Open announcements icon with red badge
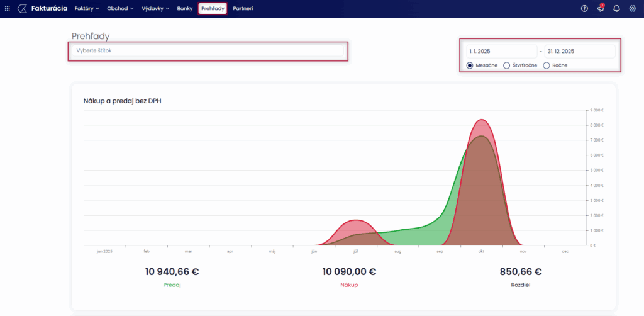Image resolution: width=644 pixels, height=316 pixels. (x=601, y=9)
